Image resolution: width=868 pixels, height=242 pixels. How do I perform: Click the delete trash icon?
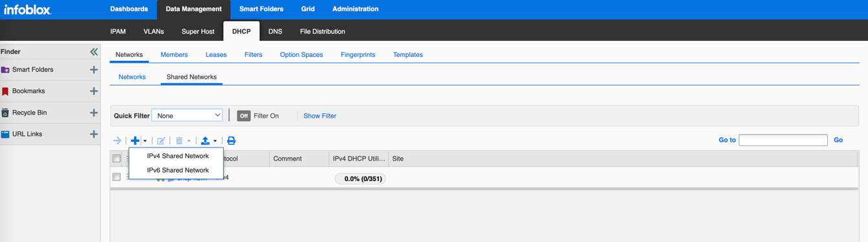tap(179, 140)
